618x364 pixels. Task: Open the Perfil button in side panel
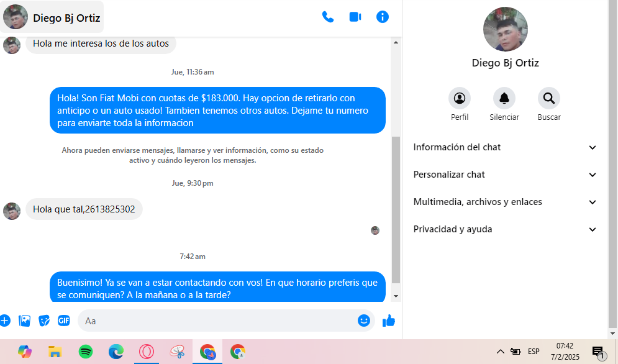coord(460,98)
